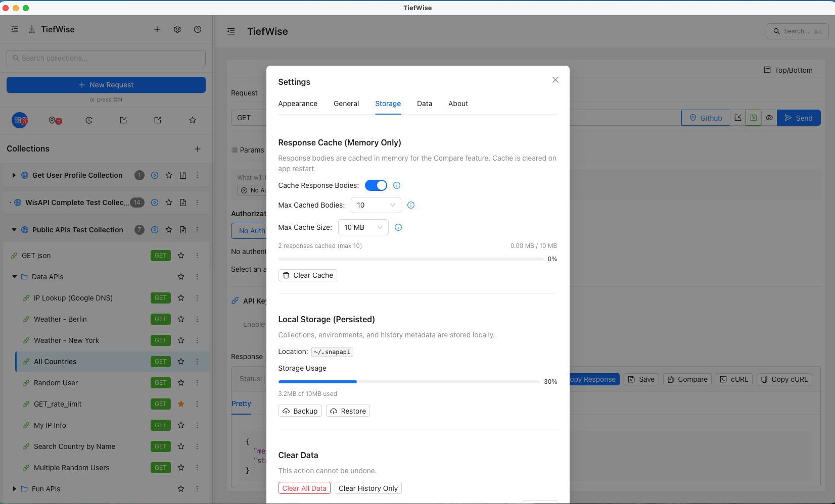The width and height of the screenshot is (835, 504).
Task: Add a new collection with the plus icon
Action: [x=198, y=149]
